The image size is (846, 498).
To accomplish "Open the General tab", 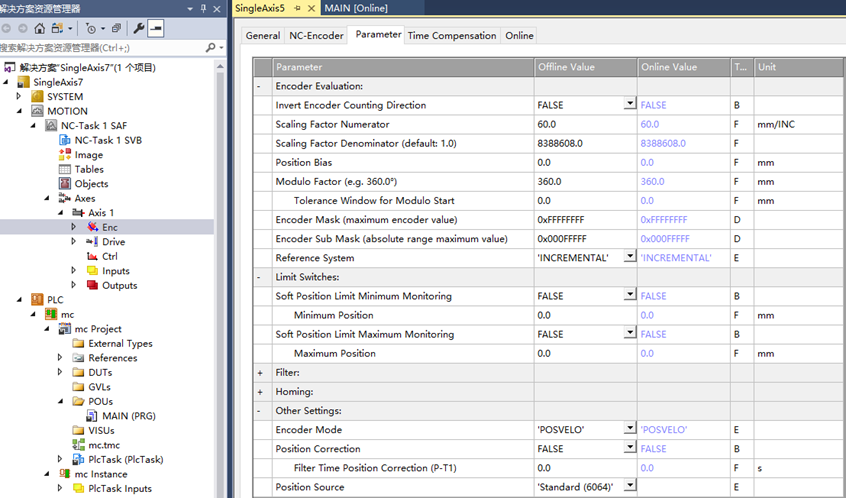I will [263, 36].
